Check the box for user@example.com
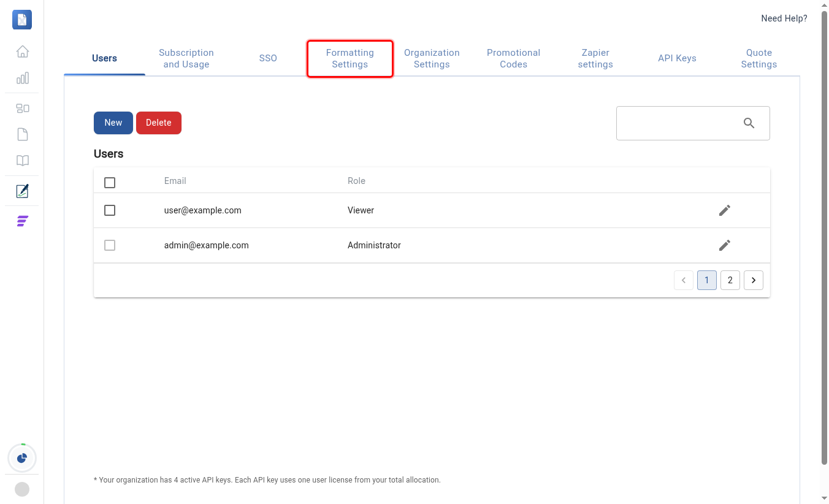This screenshot has width=829, height=504. point(110,210)
